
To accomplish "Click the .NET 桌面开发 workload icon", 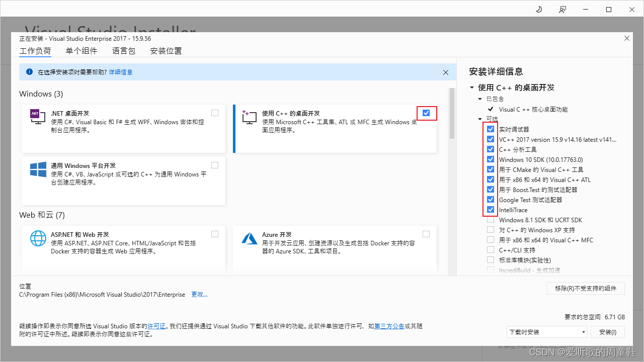I will [37, 117].
